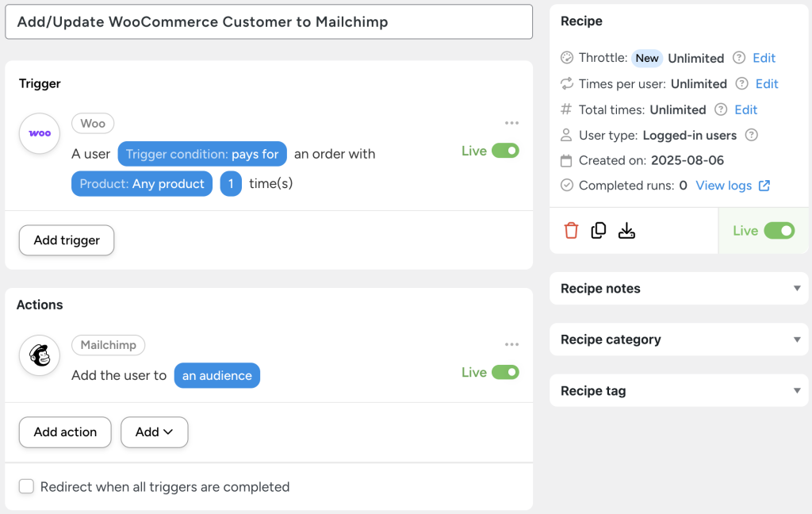Export the recipe with the download icon

626,230
